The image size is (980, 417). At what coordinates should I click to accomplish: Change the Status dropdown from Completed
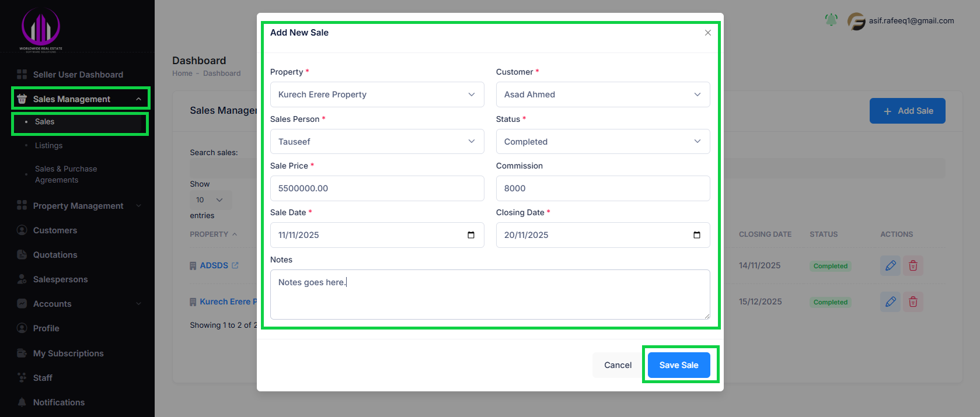[x=602, y=142]
